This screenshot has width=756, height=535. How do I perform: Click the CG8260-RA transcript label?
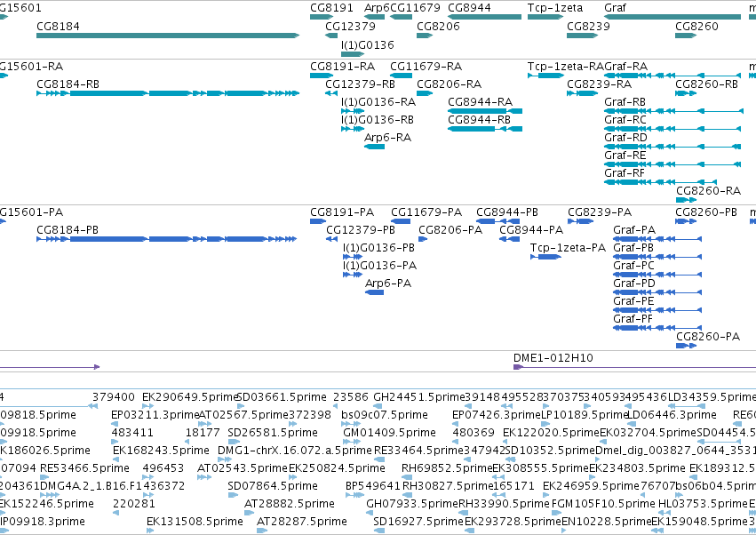(709, 190)
